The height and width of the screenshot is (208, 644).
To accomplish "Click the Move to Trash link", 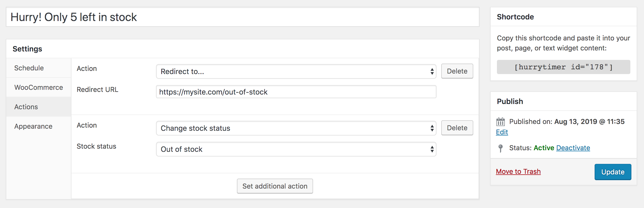I will point(518,171).
